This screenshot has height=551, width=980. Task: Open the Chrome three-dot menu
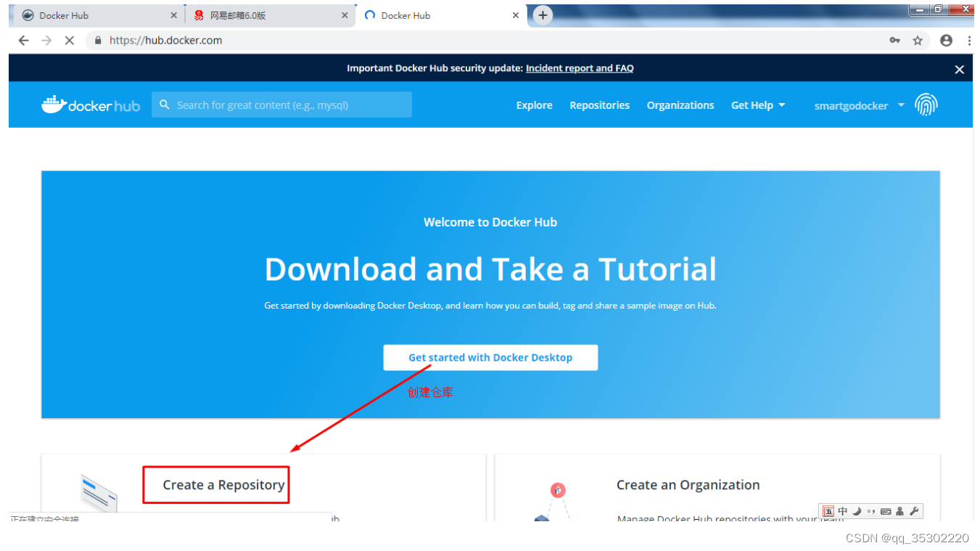pos(969,41)
